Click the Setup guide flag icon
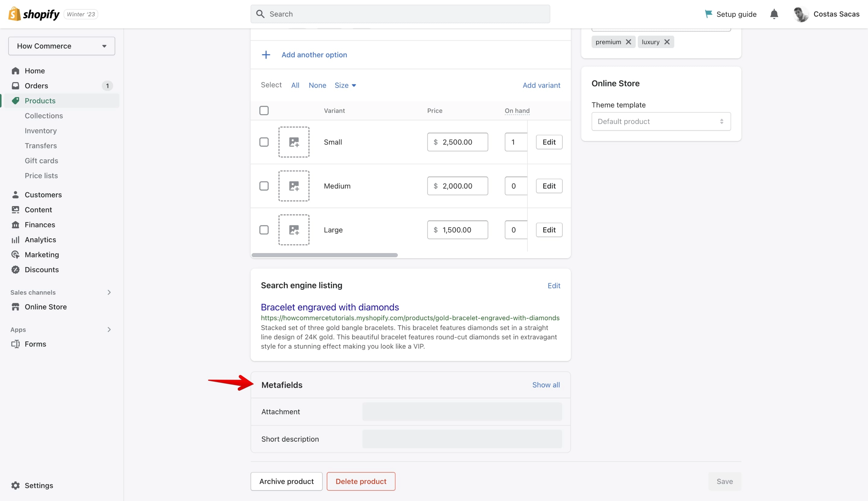Viewport: 868px width, 501px height. click(x=708, y=14)
